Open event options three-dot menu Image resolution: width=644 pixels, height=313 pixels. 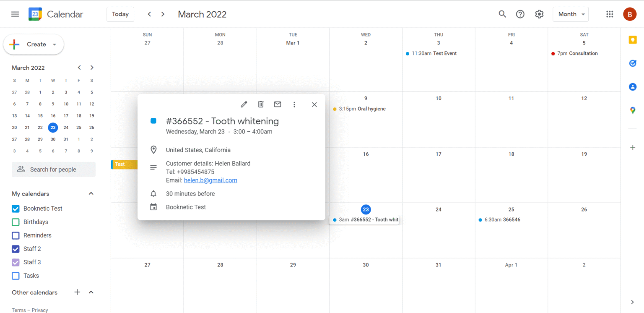point(294,104)
